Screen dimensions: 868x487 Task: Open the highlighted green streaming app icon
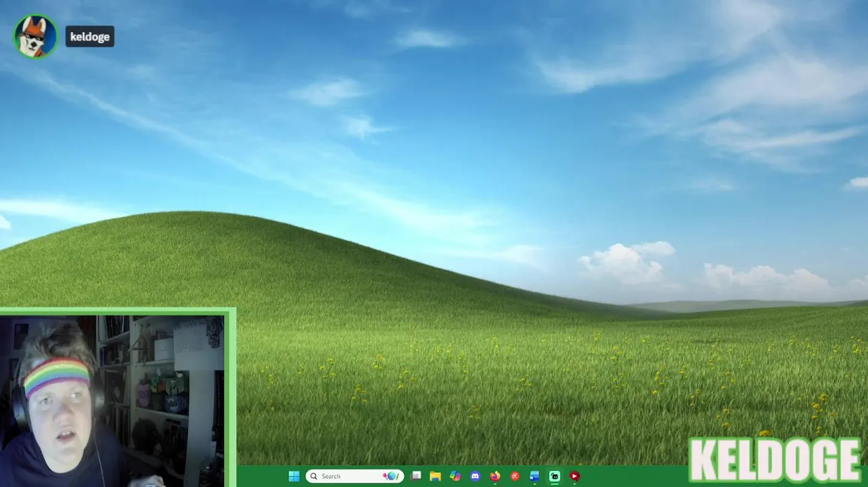click(555, 476)
